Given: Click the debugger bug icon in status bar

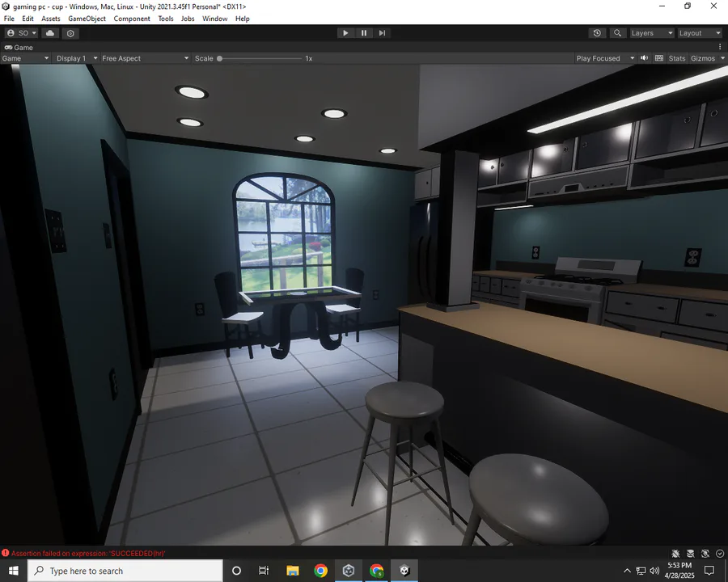Looking at the screenshot, I should pos(675,553).
